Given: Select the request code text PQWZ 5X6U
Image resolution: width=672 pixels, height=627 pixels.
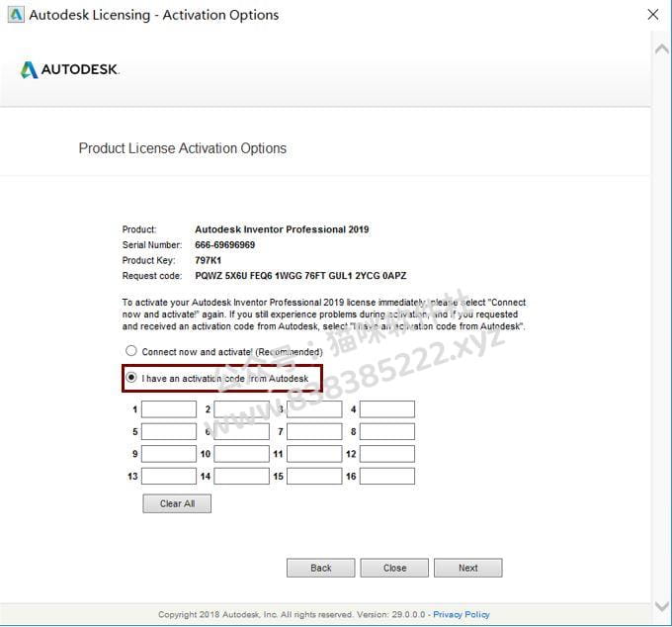Looking at the screenshot, I should (x=221, y=275).
